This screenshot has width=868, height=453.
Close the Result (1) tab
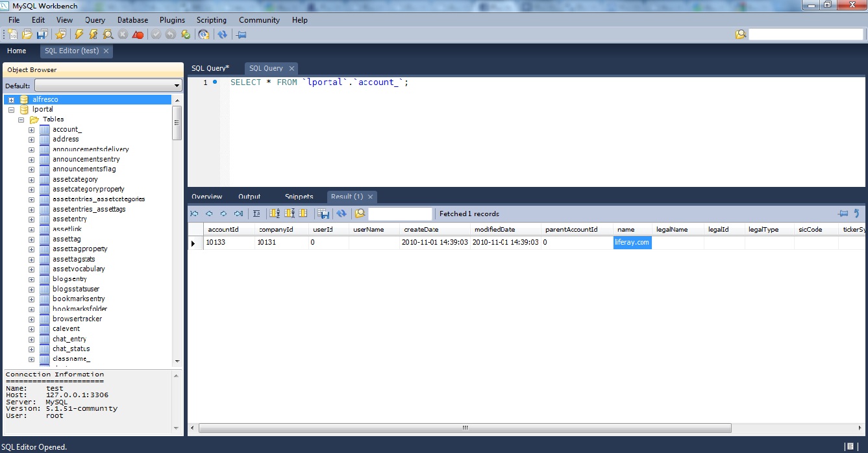371,197
